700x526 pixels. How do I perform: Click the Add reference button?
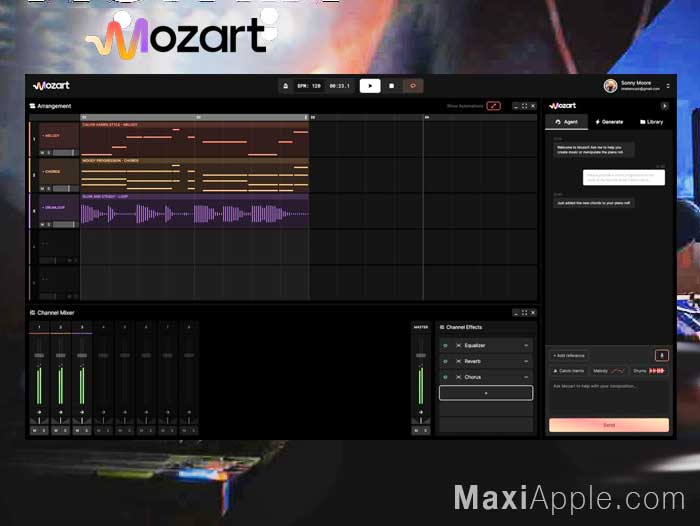(x=569, y=355)
